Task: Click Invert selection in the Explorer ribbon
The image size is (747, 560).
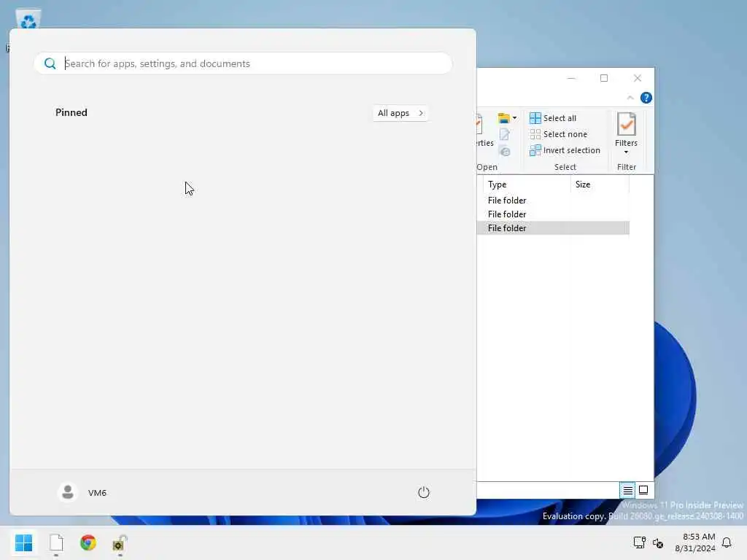Action: coord(565,150)
